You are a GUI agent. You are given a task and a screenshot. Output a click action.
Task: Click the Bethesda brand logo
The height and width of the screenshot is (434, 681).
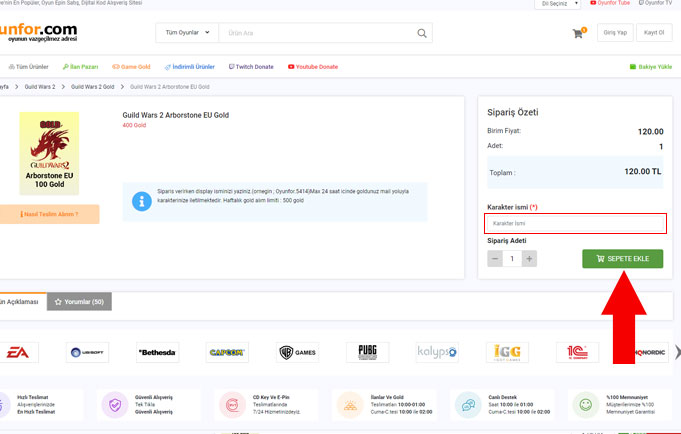pyautogui.click(x=157, y=352)
